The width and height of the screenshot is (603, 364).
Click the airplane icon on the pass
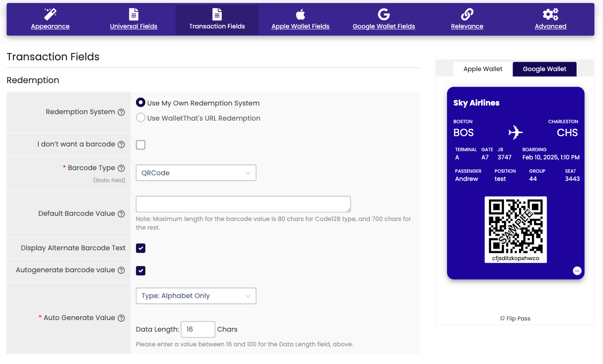516,132
